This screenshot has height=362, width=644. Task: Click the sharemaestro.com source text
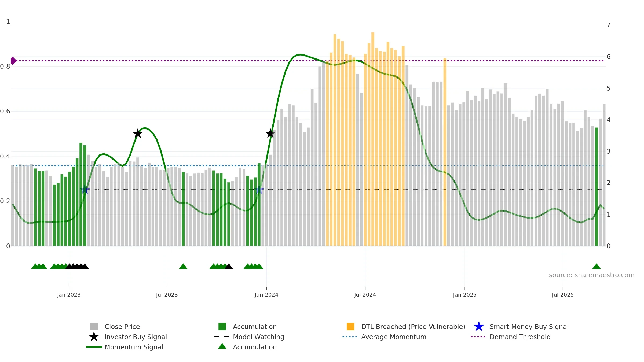tap(592, 275)
